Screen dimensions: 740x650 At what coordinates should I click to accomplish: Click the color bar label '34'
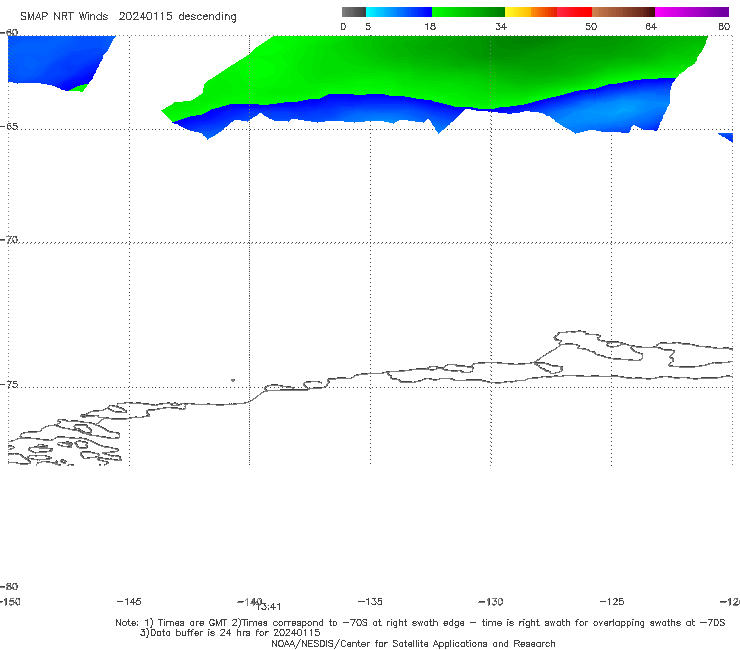click(x=501, y=26)
